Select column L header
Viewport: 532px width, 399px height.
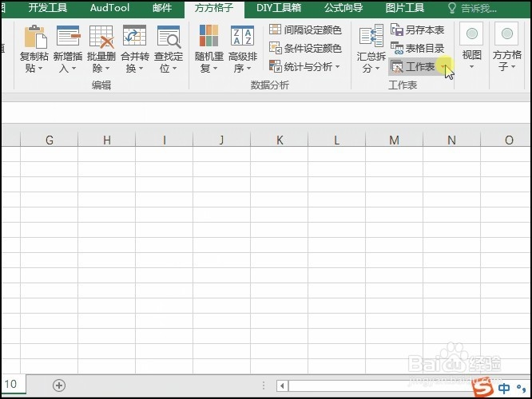click(336, 140)
